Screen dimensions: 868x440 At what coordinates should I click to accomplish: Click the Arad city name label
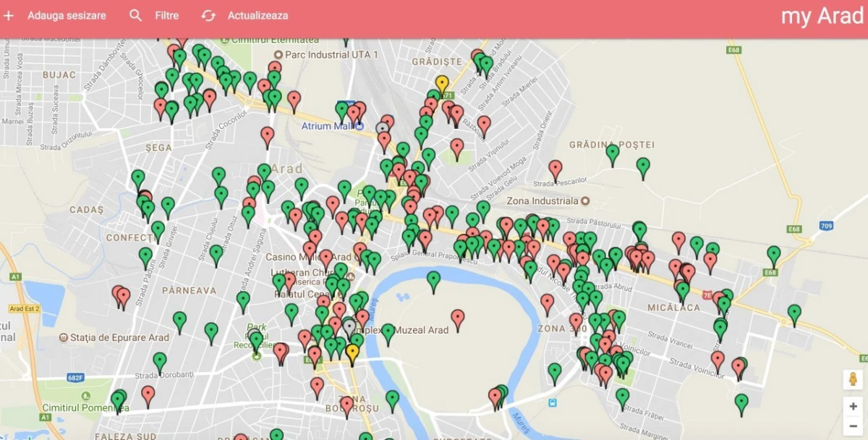point(286,169)
